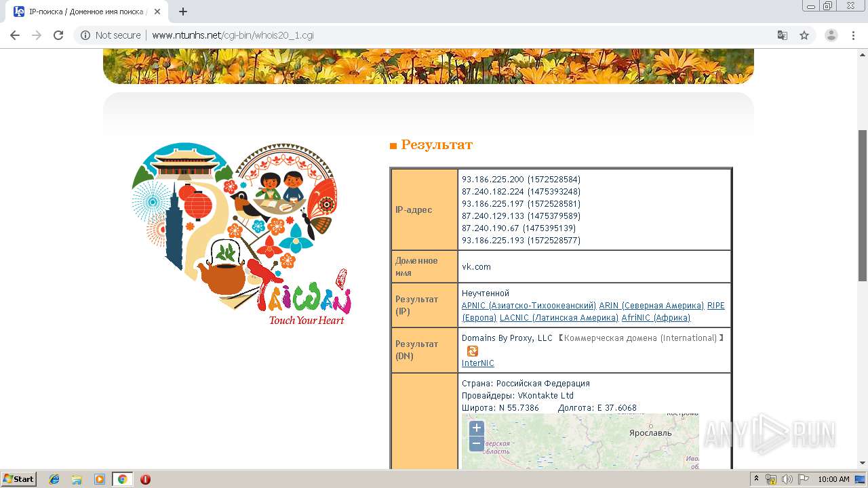Click the page vertical scrollbar thumb

click(863, 205)
